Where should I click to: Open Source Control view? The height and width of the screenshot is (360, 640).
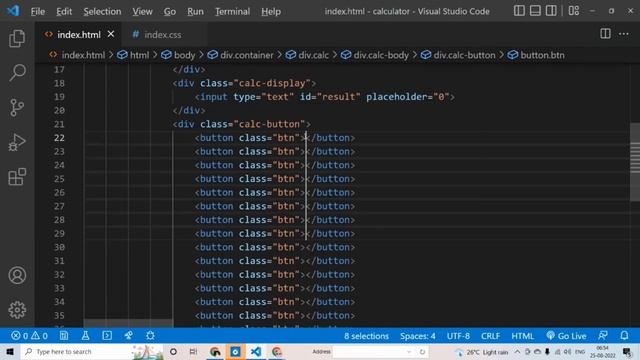coord(17,107)
